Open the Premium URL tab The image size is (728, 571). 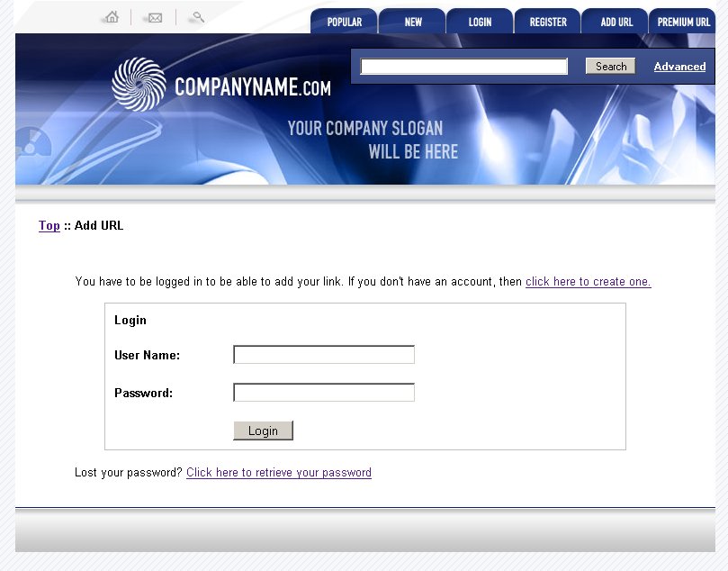point(683,22)
